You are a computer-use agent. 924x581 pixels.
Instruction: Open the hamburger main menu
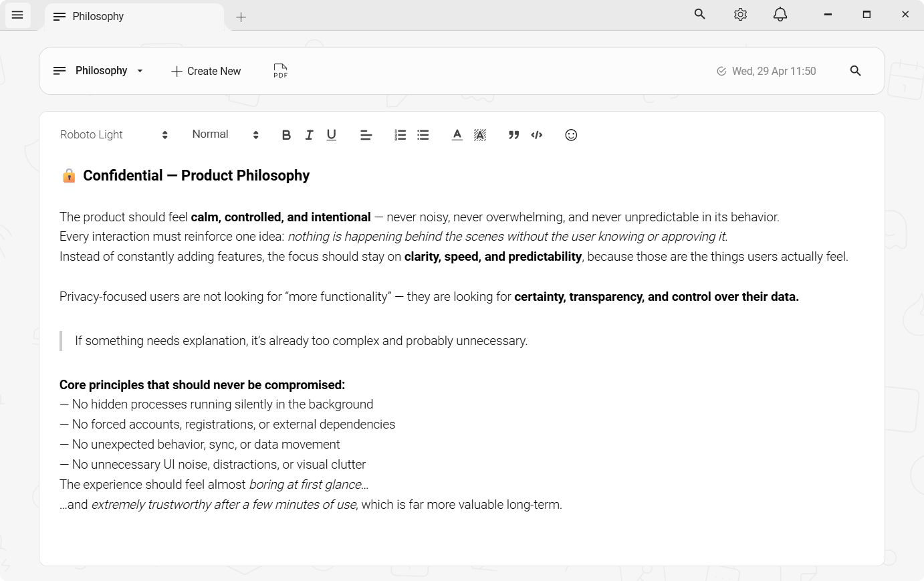[17, 15]
